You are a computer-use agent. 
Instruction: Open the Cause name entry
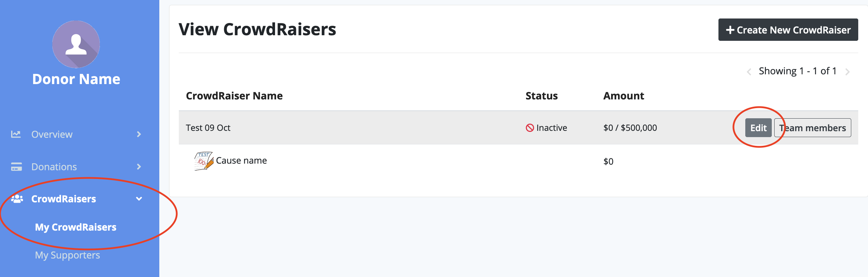241,160
